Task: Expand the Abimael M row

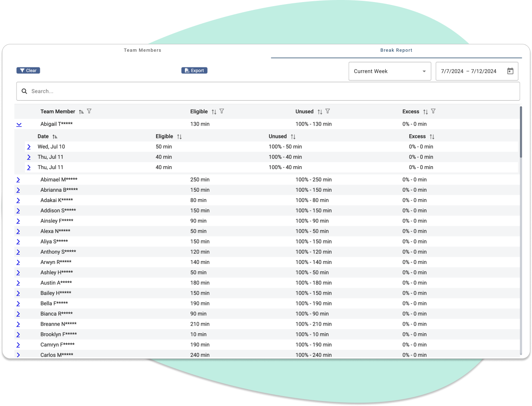Action: [18, 179]
